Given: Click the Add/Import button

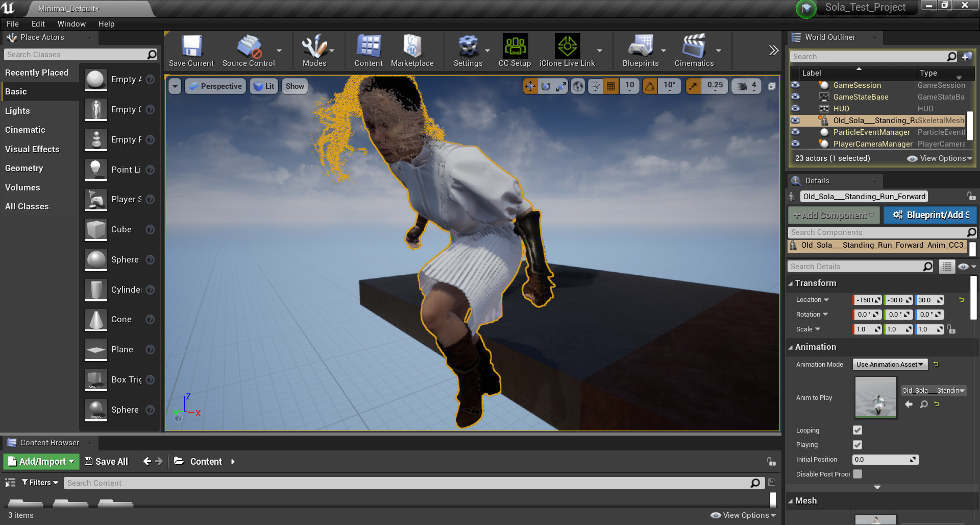Looking at the screenshot, I should (x=41, y=462).
